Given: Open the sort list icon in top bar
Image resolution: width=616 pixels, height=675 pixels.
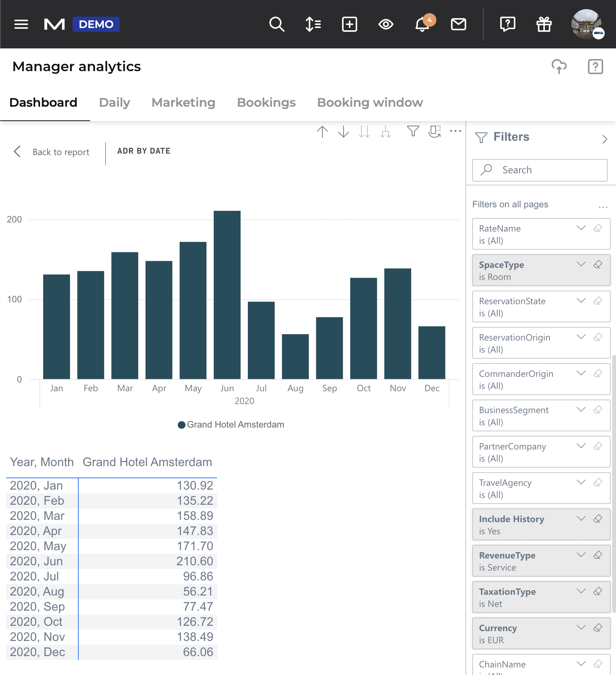Looking at the screenshot, I should [313, 24].
